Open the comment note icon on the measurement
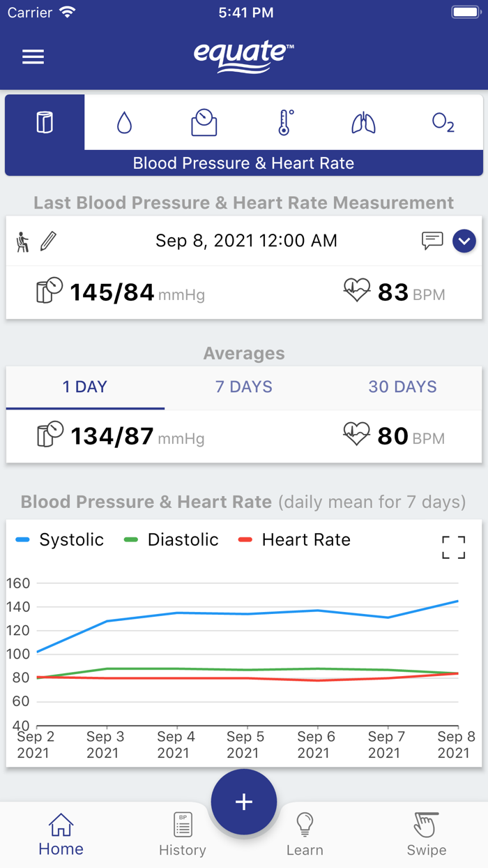 (x=432, y=239)
